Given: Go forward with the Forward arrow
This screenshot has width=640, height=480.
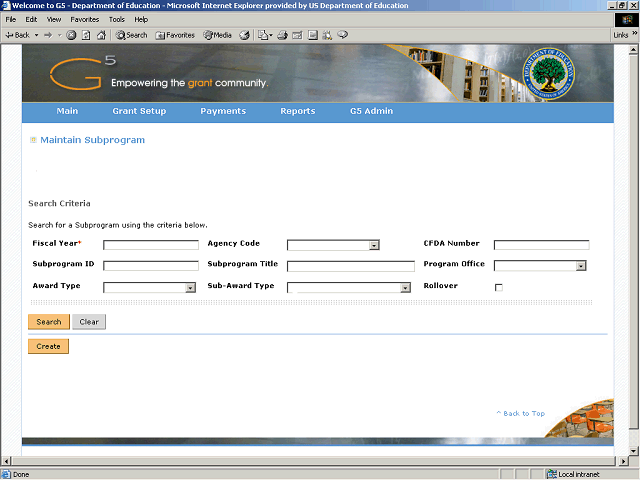Looking at the screenshot, I should (48, 35).
